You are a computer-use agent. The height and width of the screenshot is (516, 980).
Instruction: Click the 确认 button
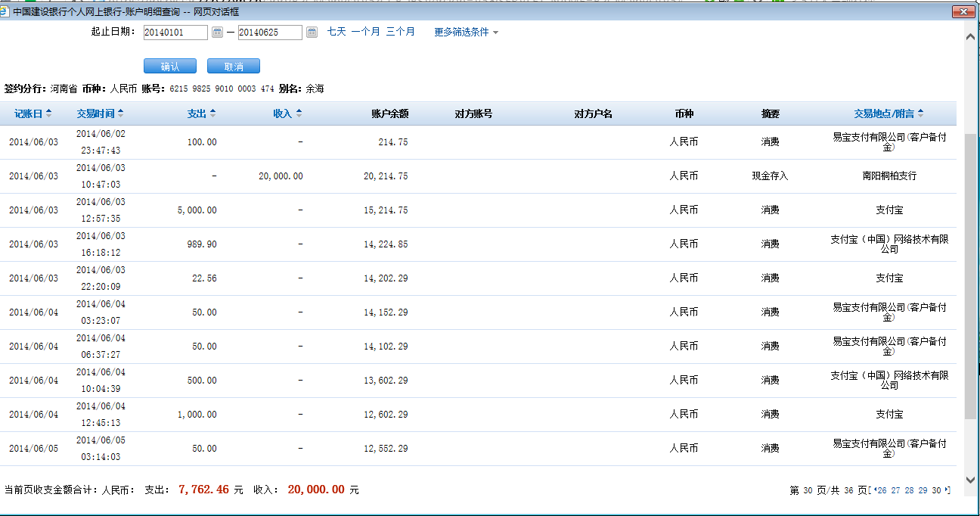(x=170, y=67)
